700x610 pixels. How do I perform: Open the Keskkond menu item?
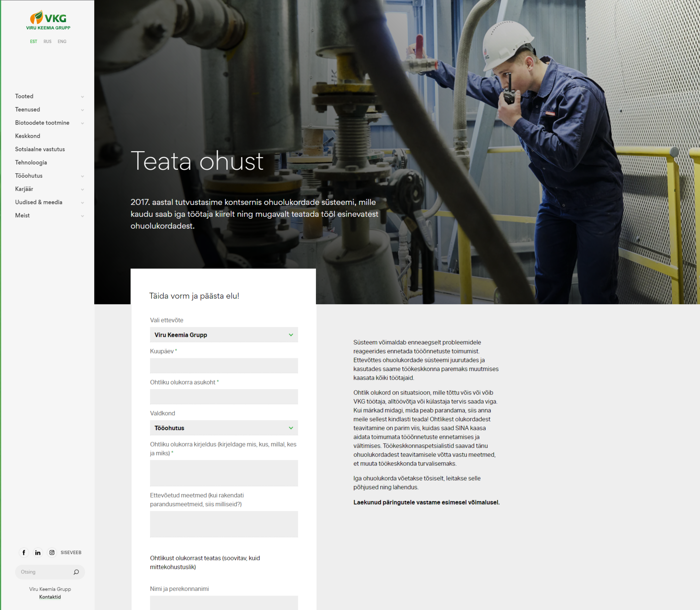[x=28, y=136]
